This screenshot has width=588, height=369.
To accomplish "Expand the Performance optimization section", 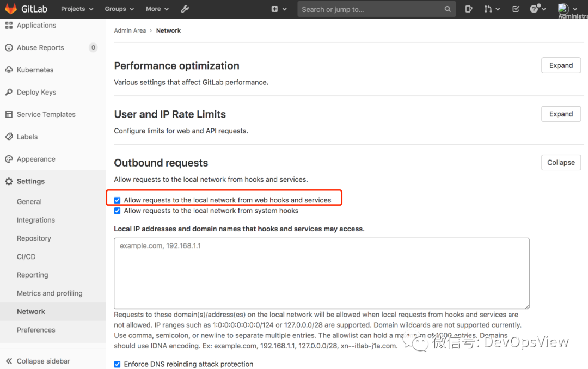I will click(561, 65).
